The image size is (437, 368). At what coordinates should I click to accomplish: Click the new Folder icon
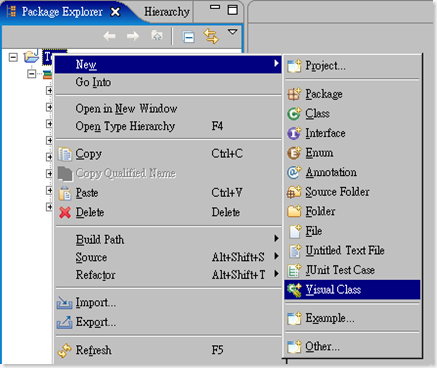click(294, 211)
